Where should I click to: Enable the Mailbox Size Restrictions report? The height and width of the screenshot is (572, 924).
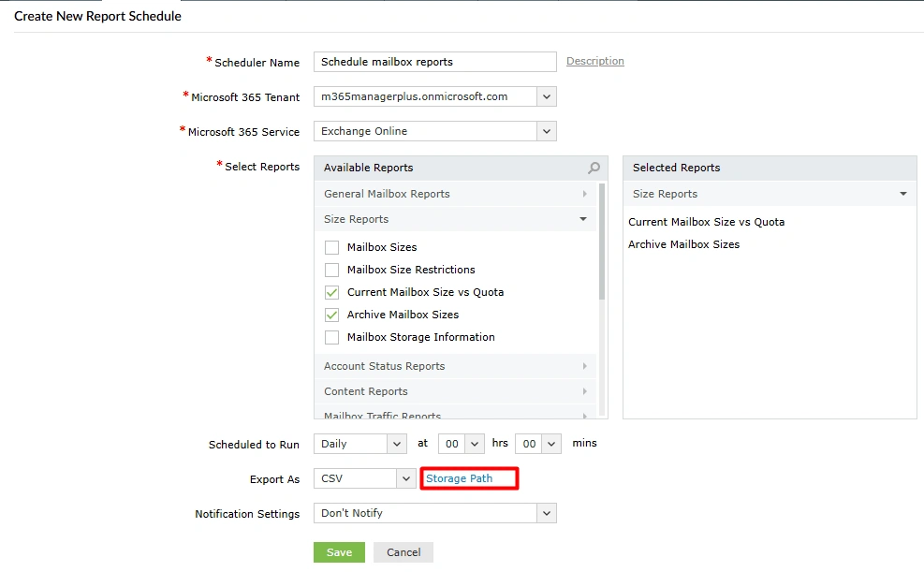[x=331, y=269]
